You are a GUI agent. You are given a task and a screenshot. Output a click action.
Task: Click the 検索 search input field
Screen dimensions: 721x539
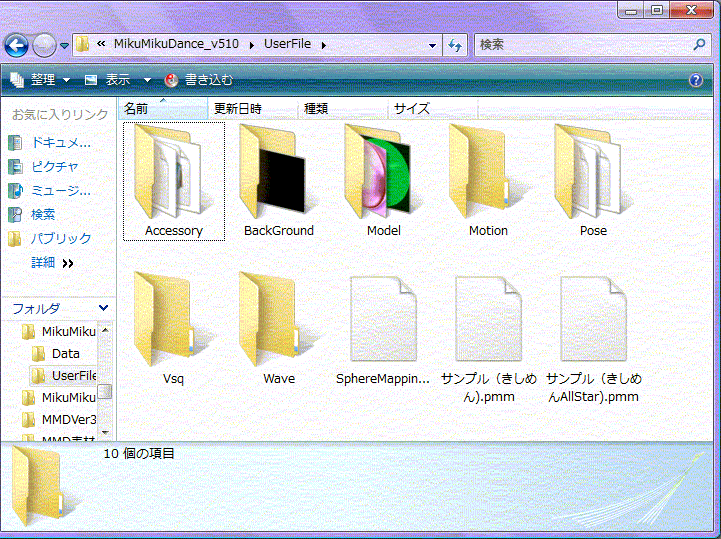584,45
